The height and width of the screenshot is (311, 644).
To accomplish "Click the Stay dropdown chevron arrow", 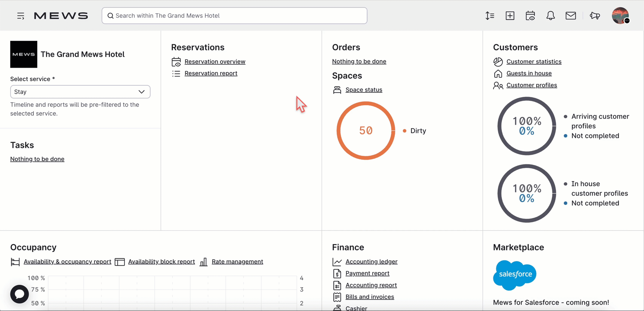I will pyautogui.click(x=141, y=92).
